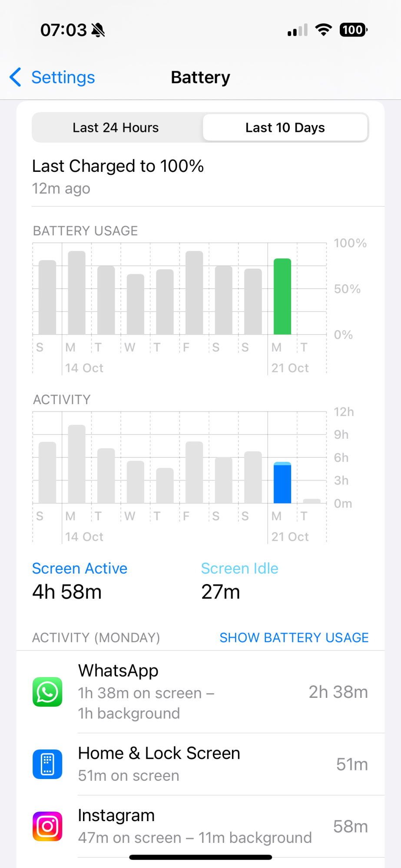Image resolution: width=401 pixels, height=868 pixels.
Task: Tap Show Battery Usage link
Action: pyautogui.click(x=294, y=638)
